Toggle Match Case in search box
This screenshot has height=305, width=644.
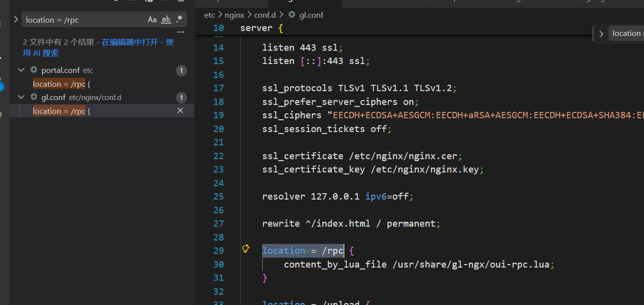(152, 20)
